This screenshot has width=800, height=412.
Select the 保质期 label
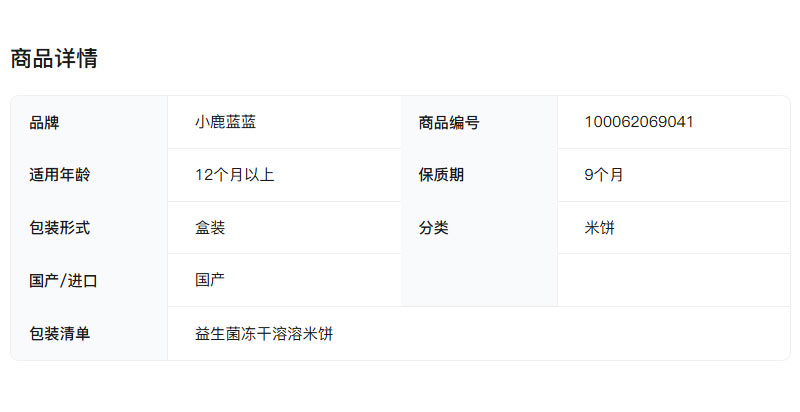point(441,175)
